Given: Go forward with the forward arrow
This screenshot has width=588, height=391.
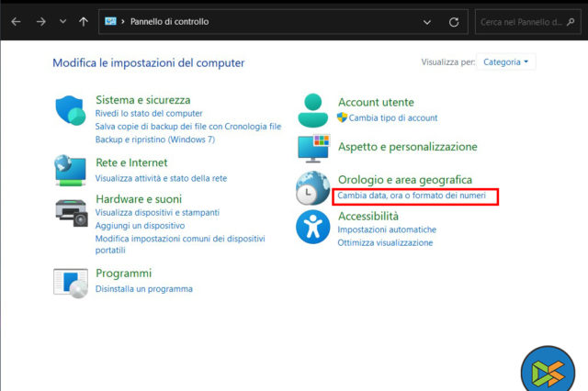Looking at the screenshot, I should point(40,22).
